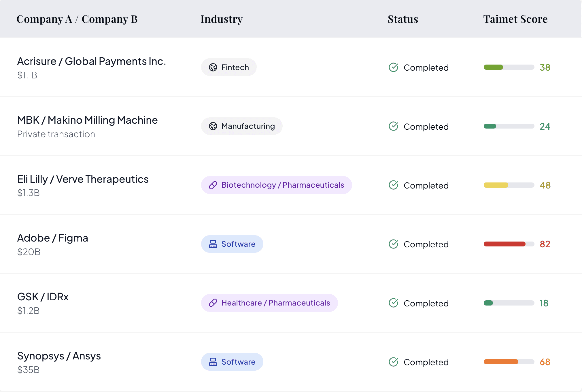Click the Taimet Score column header
582x392 pixels.
pos(515,19)
